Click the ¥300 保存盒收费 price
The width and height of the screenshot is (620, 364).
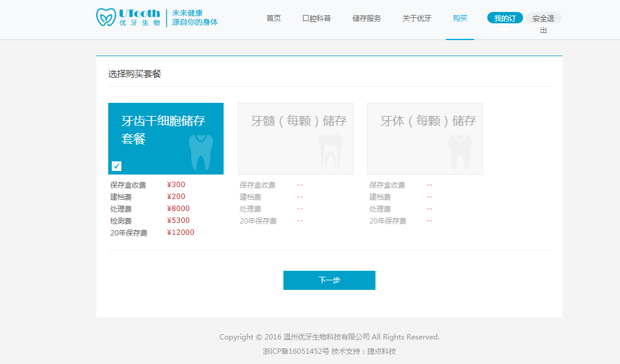176,185
